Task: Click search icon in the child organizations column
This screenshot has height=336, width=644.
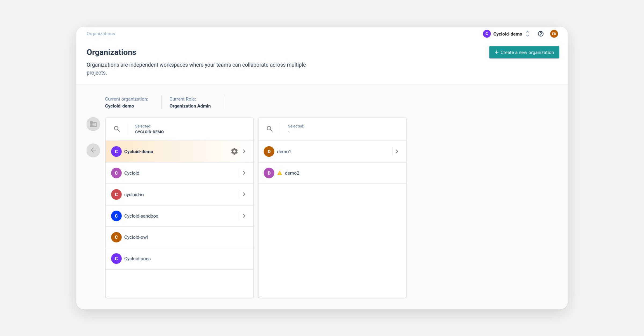Action: pyautogui.click(x=269, y=129)
